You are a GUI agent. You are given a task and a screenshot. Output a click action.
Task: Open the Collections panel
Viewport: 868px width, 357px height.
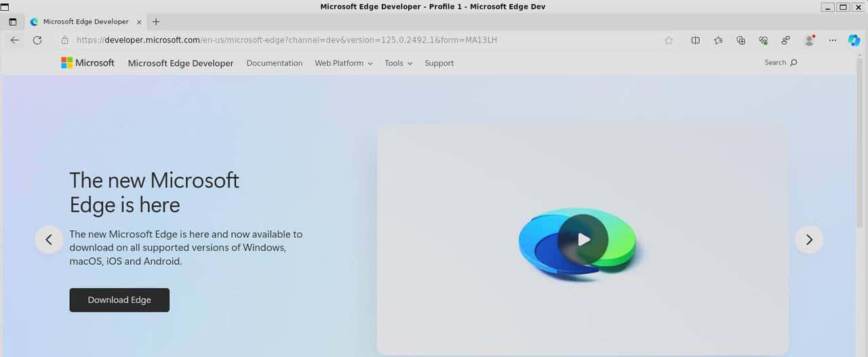[741, 41]
